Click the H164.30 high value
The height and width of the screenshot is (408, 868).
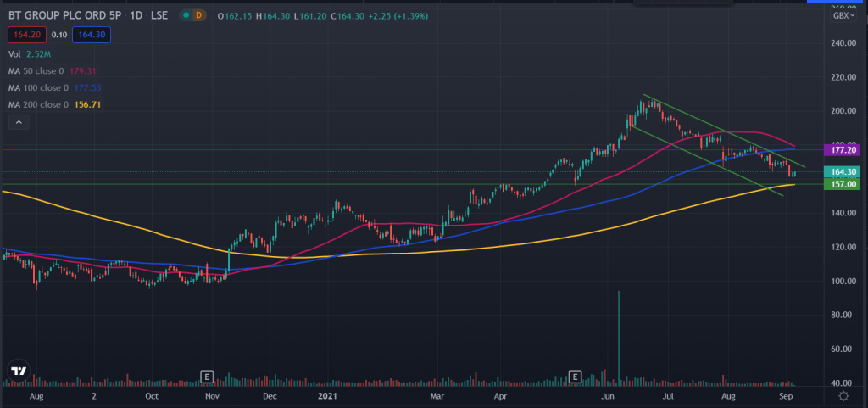(x=274, y=16)
